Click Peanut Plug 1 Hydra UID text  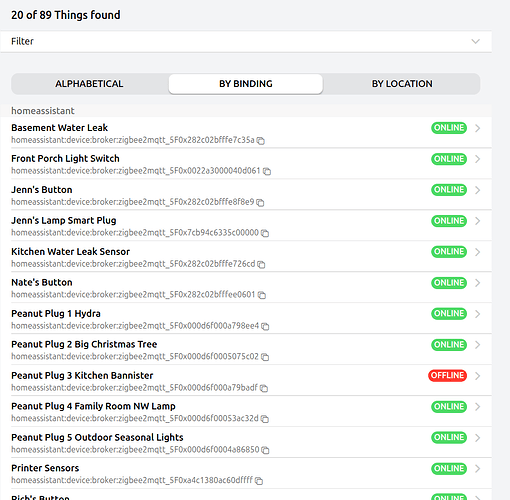[x=135, y=326]
